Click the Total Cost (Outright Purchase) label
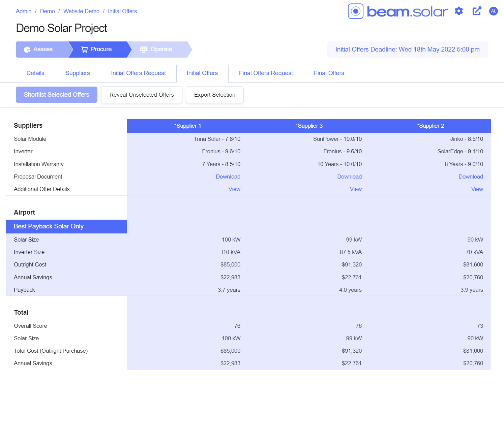 (x=51, y=351)
